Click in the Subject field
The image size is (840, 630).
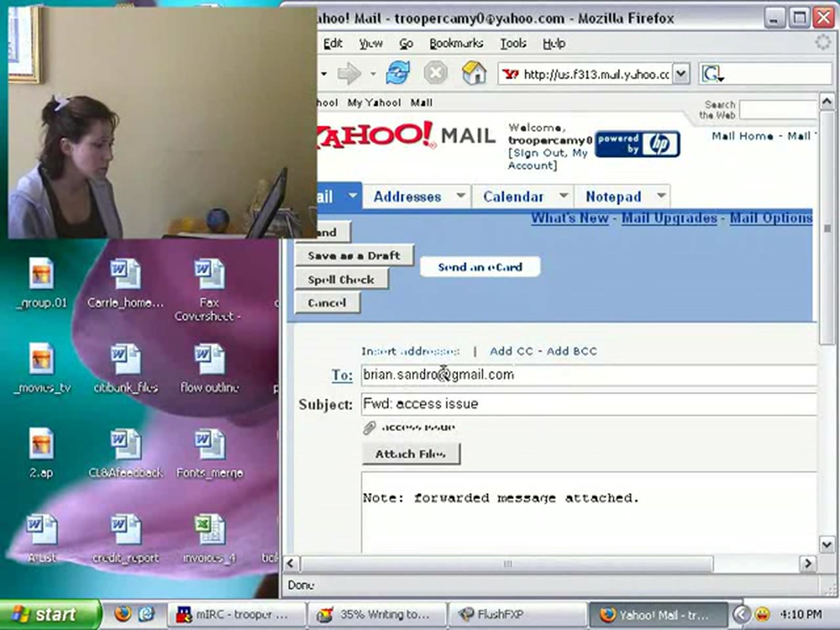pyautogui.click(x=589, y=404)
